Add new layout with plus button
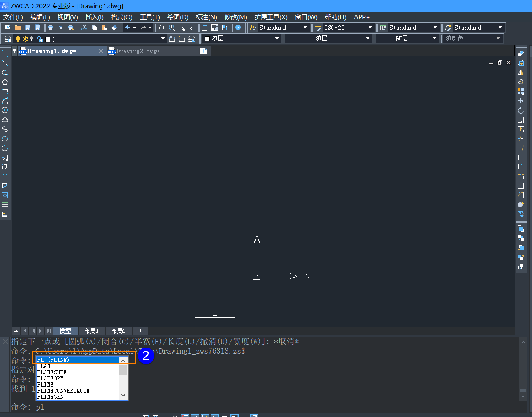The image size is (532, 417). pos(140,331)
